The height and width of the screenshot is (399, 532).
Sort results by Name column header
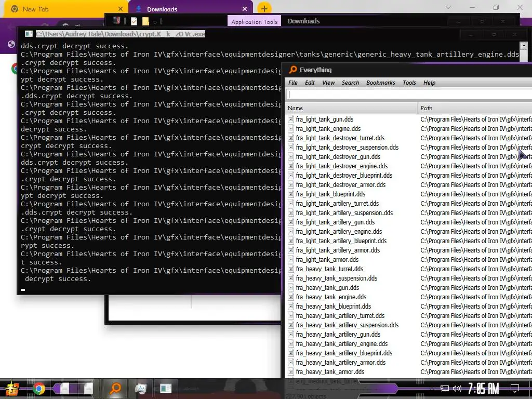(351, 108)
